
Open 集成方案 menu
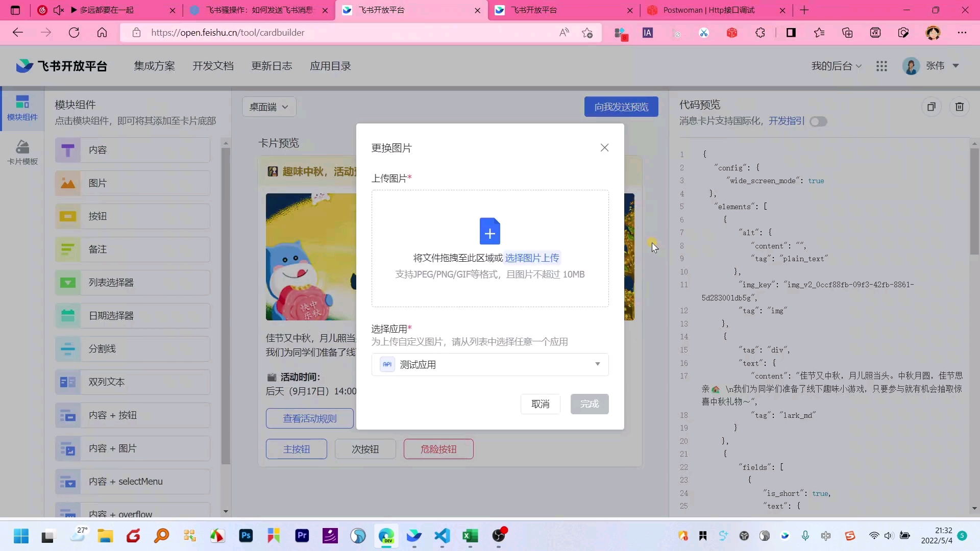(154, 66)
